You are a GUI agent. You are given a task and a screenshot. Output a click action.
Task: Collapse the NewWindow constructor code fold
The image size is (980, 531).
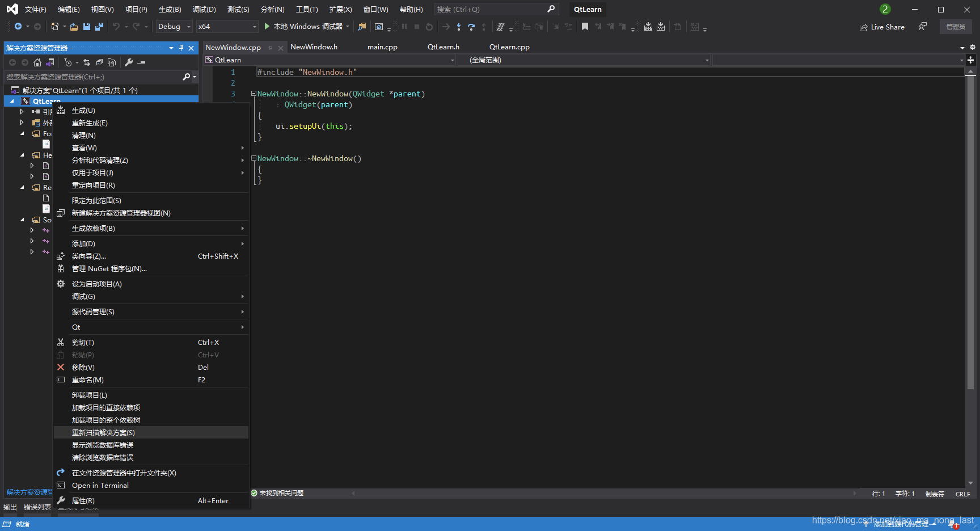[x=254, y=94]
